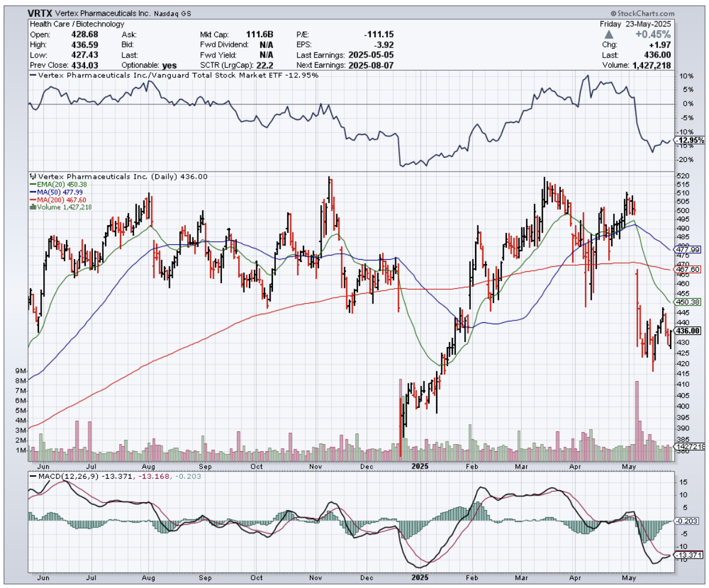Click the volume bars icon in the legend
The width and height of the screenshot is (709, 588).
click(x=32, y=206)
